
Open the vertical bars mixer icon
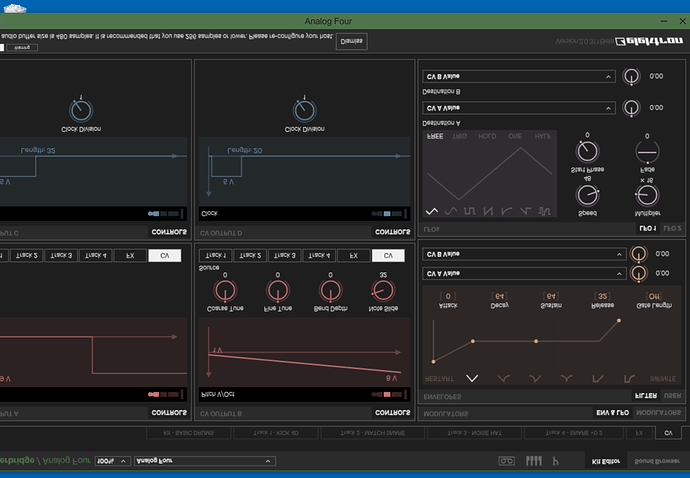(534, 461)
